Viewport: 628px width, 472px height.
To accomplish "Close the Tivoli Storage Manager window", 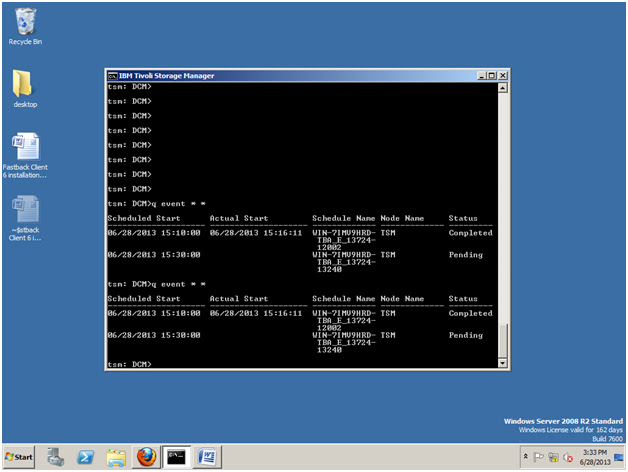I will 503,76.
